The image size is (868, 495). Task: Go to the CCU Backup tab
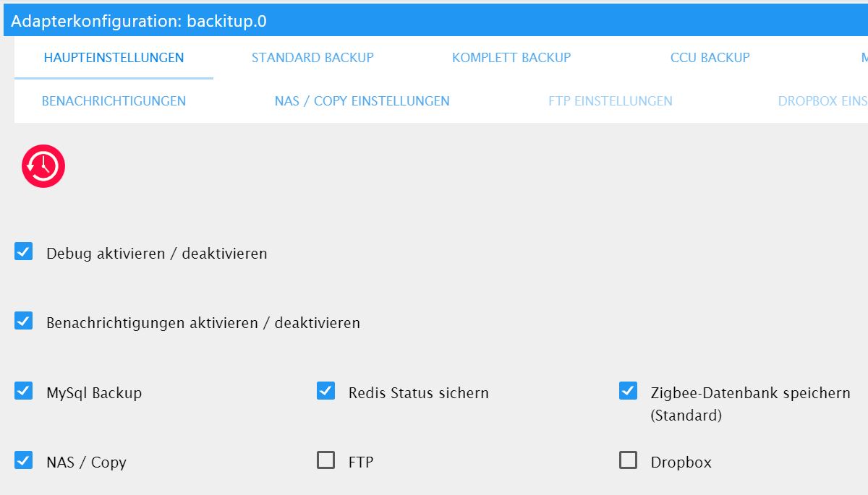[x=710, y=58]
